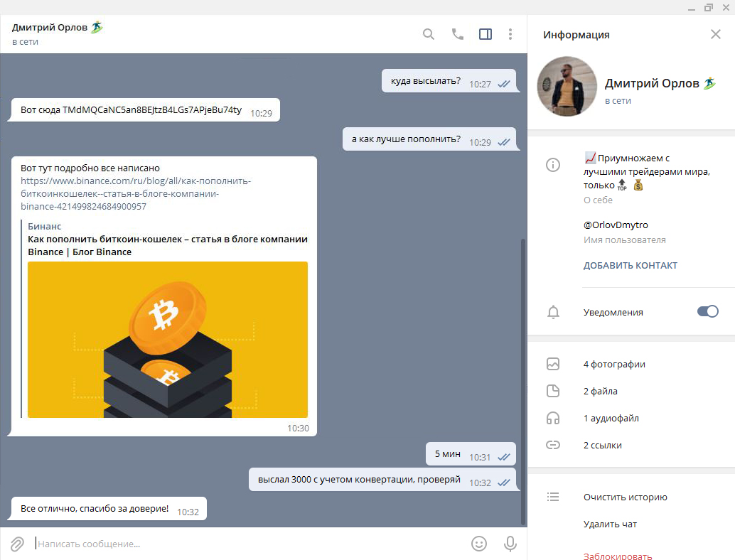Click read checkmarks on 5 мин message
Viewport: 735px width, 560px height.
pyautogui.click(x=504, y=458)
